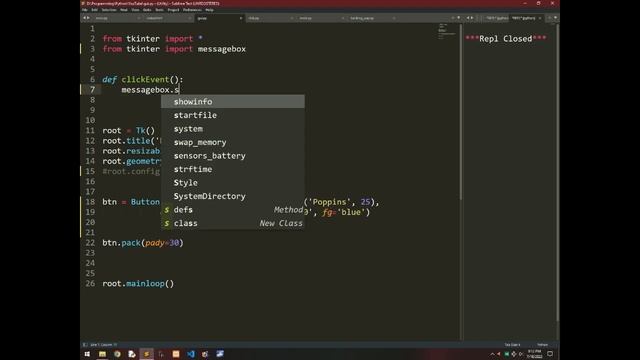This screenshot has height=360, width=640.
Task: Choose sensors_battery completion
Action: (233, 156)
